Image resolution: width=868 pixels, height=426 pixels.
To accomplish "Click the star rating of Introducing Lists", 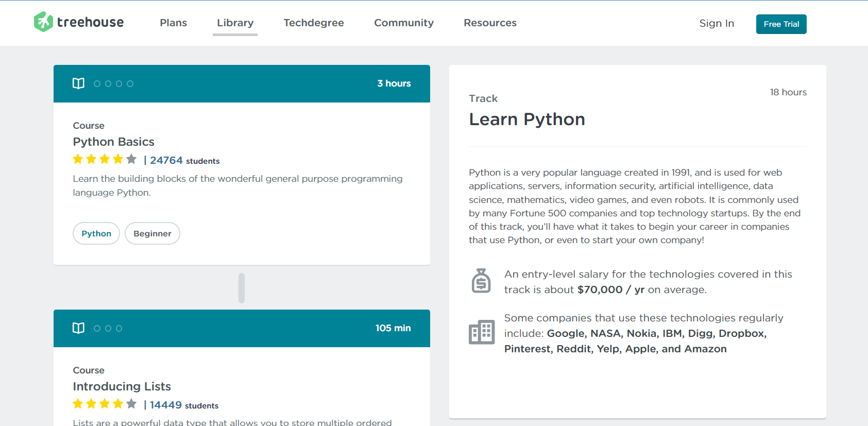I will [x=105, y=404].
